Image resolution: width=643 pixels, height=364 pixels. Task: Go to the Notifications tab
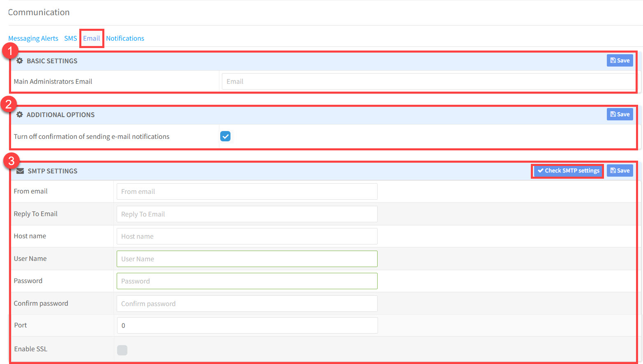(x=125, y=38)
